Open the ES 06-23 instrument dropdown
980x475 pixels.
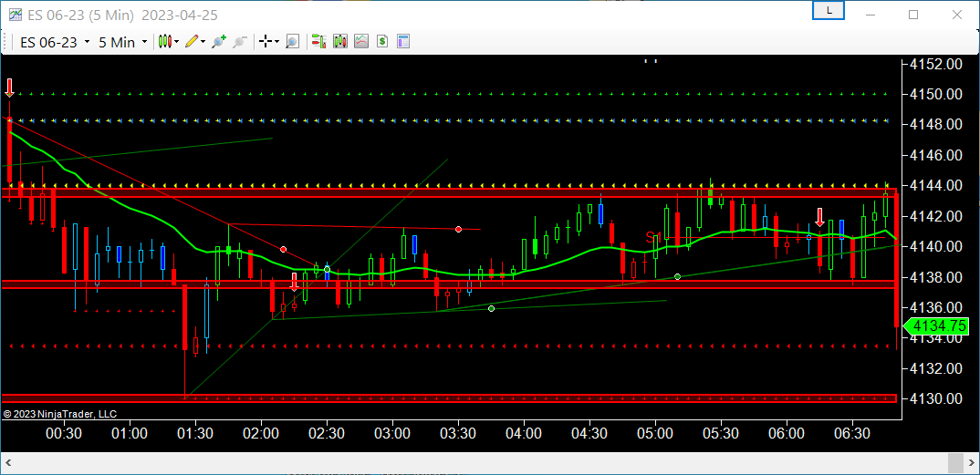point(55,43)
